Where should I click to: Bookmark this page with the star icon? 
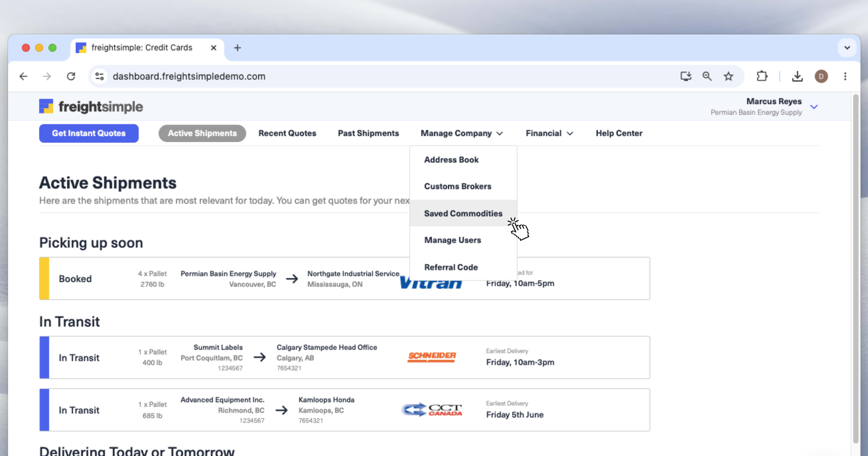pos(728,77)
